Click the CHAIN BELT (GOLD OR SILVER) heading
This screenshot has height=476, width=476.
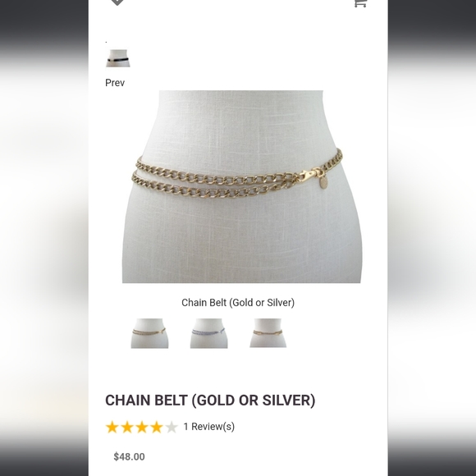click(210, 400)
